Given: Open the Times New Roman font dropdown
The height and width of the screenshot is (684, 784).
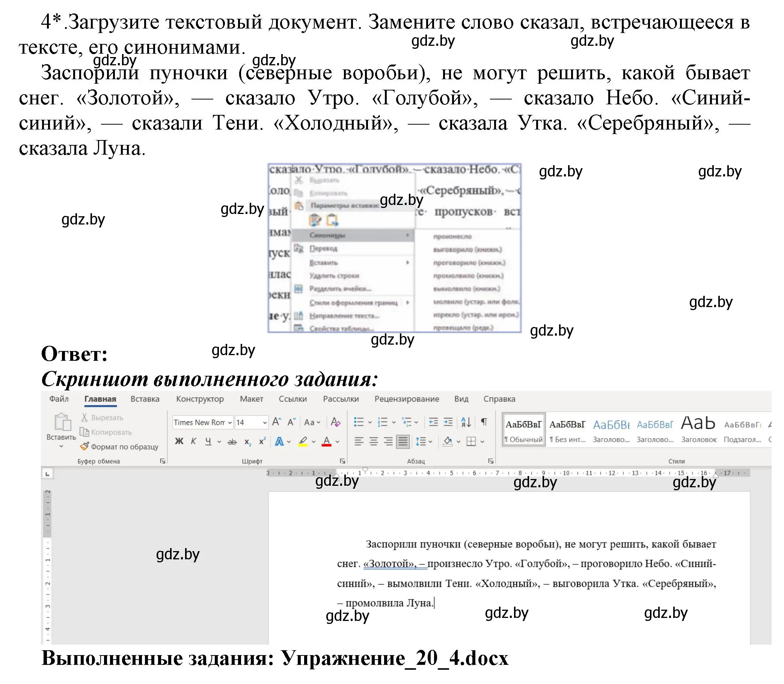Looking at the screenshot, I should tap(230, 423).
